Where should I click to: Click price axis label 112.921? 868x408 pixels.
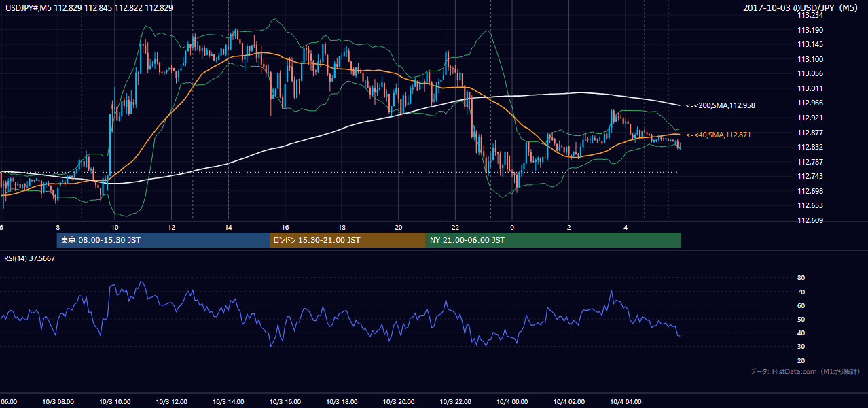click(810, 118)
